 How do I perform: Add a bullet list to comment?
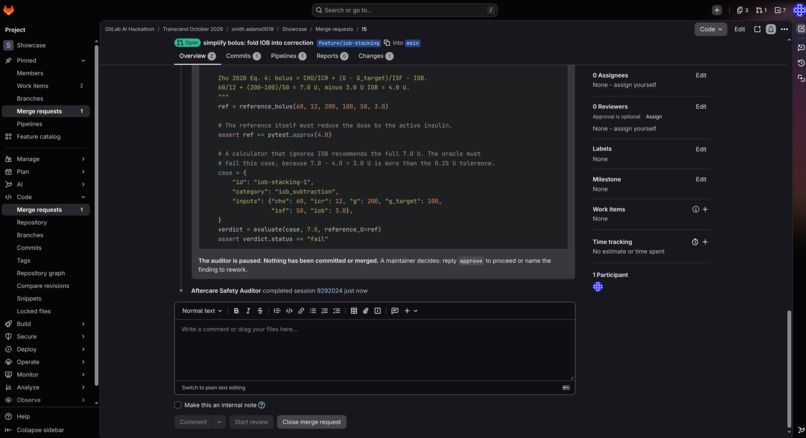click(x=313, y=311)
